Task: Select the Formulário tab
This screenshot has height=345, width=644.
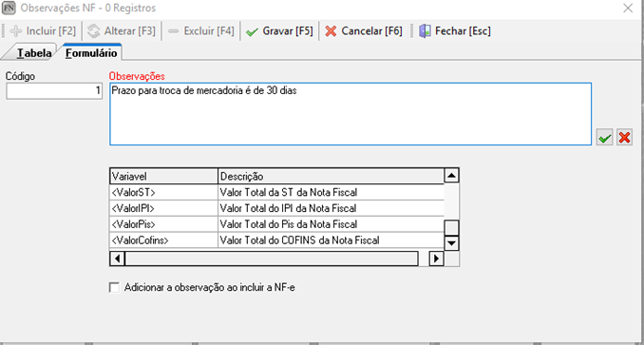Action: pos(91,53)
